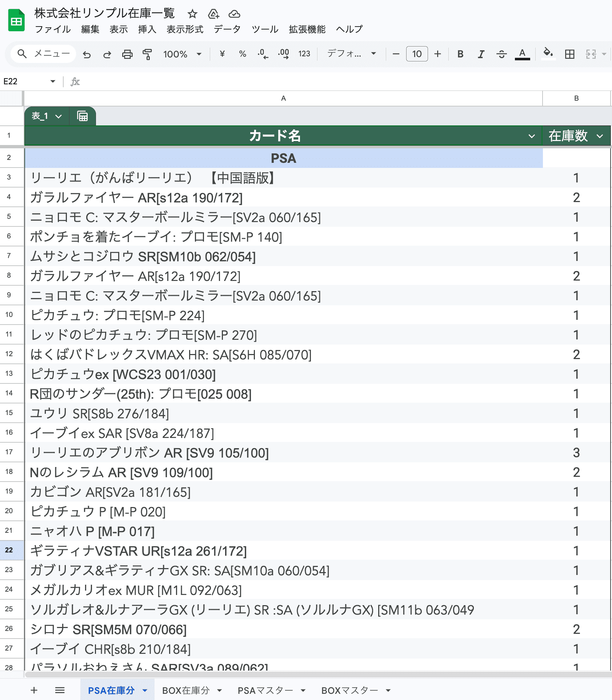Select the PSA在庫分 sheet tab

pyautogui.click(x=111, y=691)
